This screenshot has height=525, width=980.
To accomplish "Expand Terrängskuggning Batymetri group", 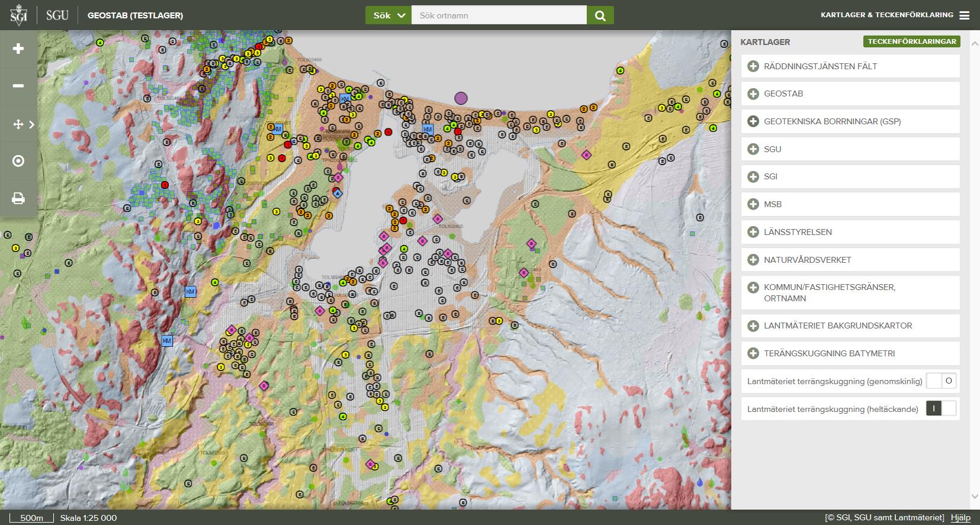I will click(850, 353).
